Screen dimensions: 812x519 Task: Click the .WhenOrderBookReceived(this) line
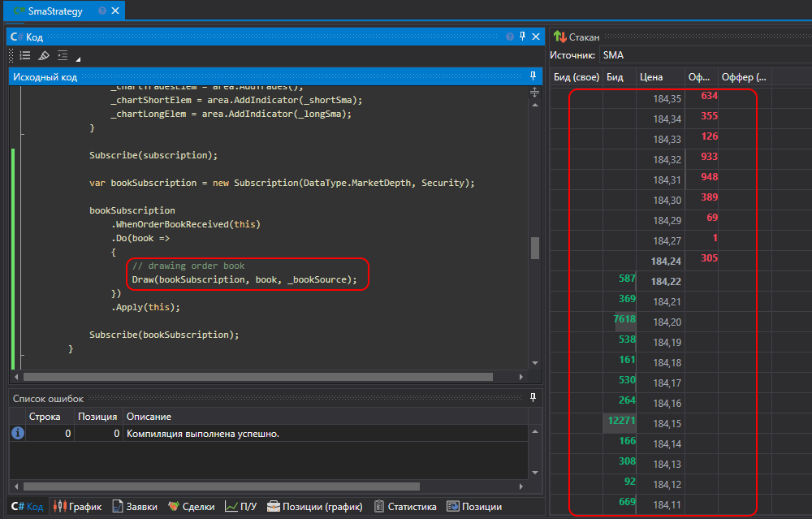pos(185,224)
